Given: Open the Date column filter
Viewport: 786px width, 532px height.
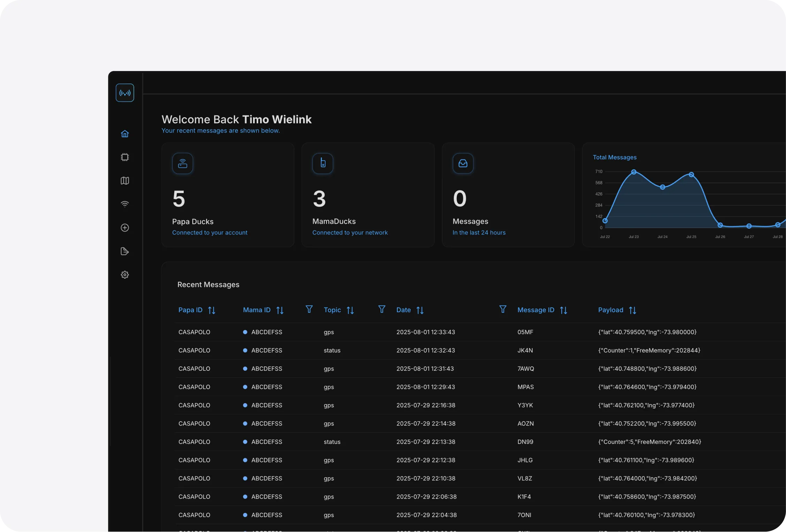Looking at the screenshot, I should coord(503,309).
